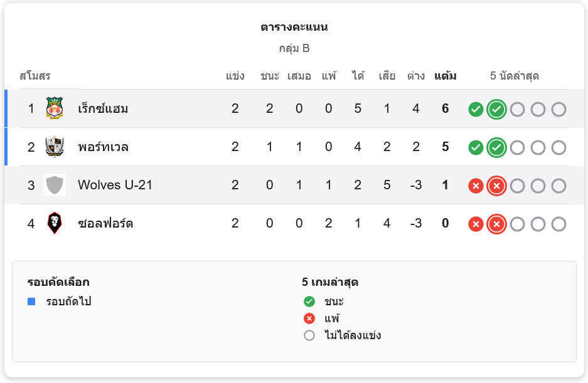Click the green ชนะ legend icon
The height and width of the screenshot is (383, 588).
coord(309,302)
